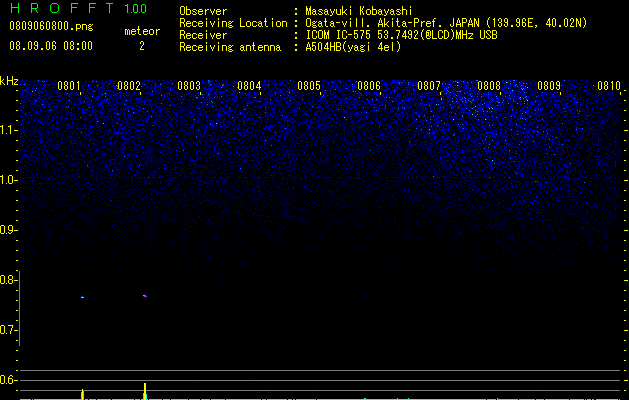Click the short yellow power spike near 0801
Image resolution: width=629 pixels, height=400 pixels.
pos(82,394)
